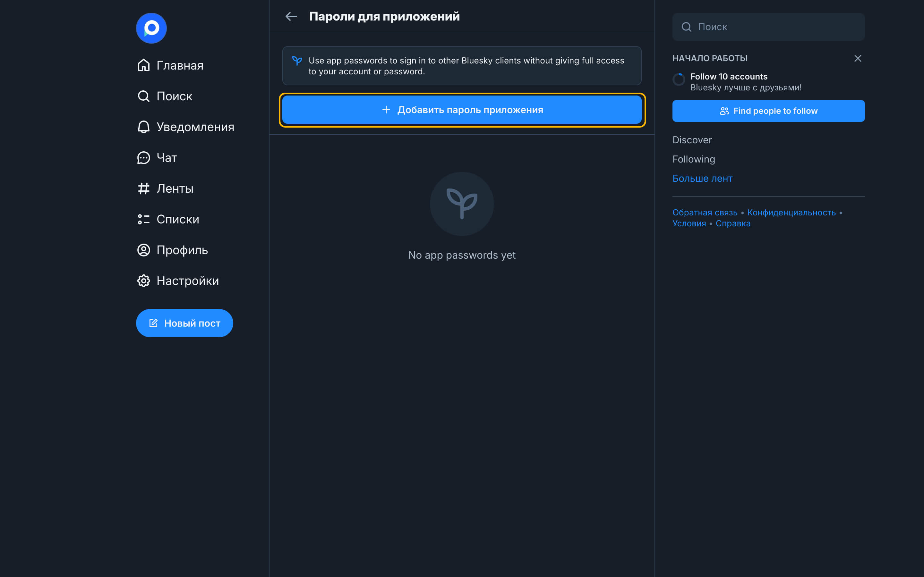Open the Конфиденциальность privacy link
The width and height of the screenshot is (924, 577).
(x=791, y=213)
